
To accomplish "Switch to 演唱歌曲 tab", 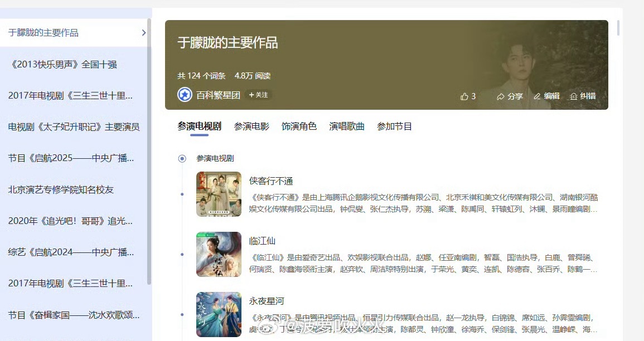I will pyautogui.click(x=347, y=126).
